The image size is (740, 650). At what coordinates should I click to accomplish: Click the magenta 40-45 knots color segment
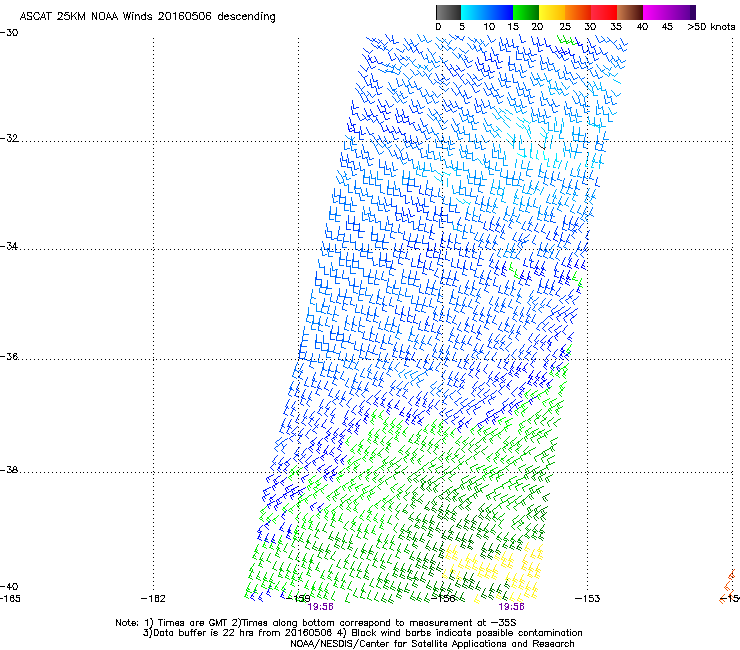tap(656, 12)
